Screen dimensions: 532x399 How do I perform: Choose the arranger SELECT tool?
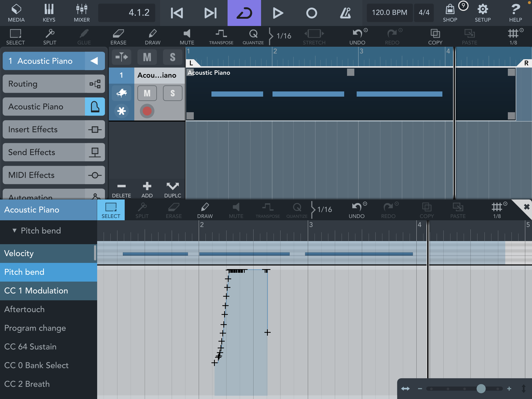(16, 37)
